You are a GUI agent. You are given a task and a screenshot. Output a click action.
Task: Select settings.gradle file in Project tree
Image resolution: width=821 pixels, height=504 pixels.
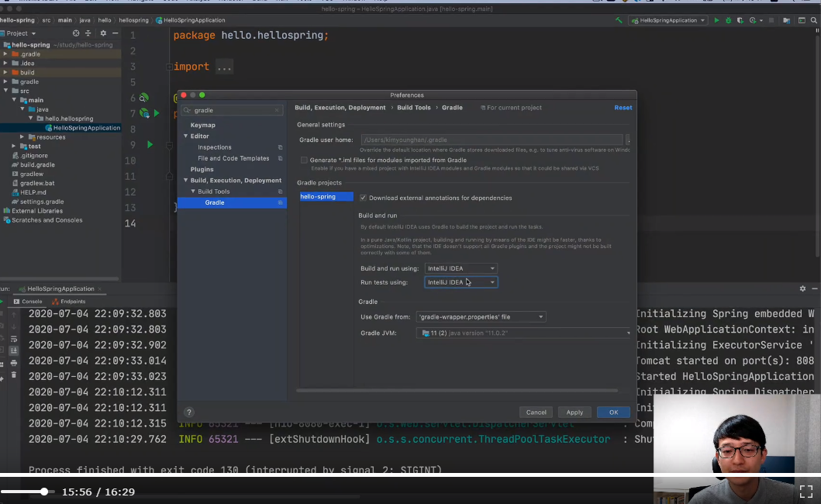(x=41, y=202)
